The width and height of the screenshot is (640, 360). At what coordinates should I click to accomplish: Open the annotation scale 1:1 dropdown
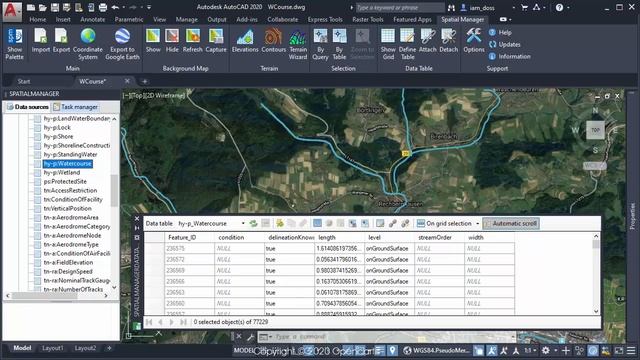[x=530, y=350]
